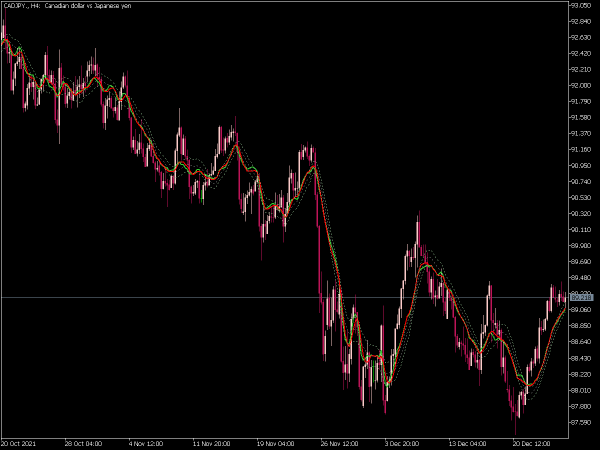600x450 pixels.
Task: Select the 11 Nov 20:00 time label
Action: pos(212,444)
